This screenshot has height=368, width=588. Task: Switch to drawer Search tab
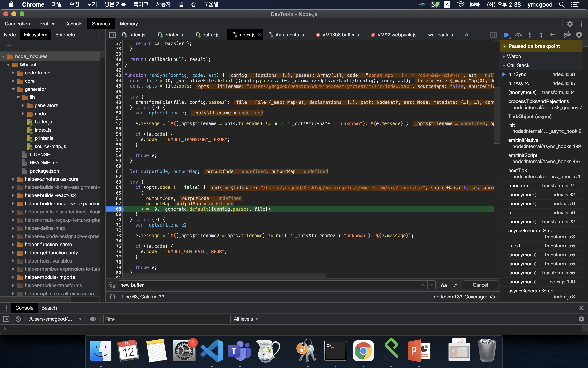[49, 308]
